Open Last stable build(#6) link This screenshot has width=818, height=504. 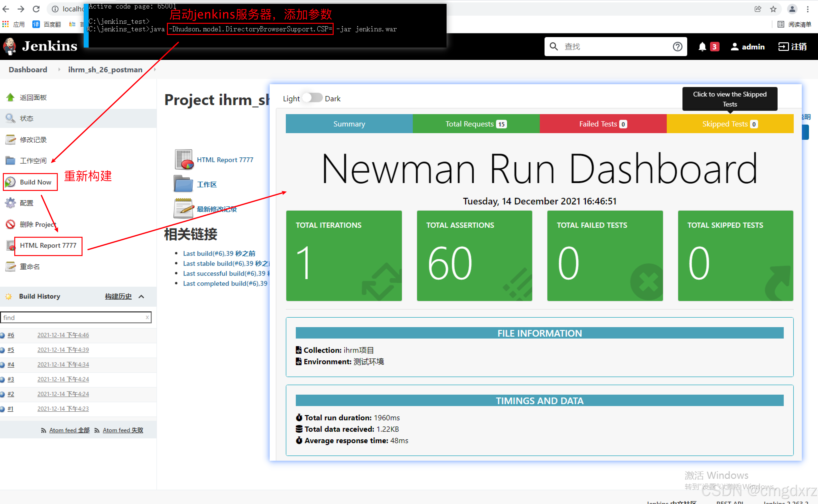coord(226,263)
